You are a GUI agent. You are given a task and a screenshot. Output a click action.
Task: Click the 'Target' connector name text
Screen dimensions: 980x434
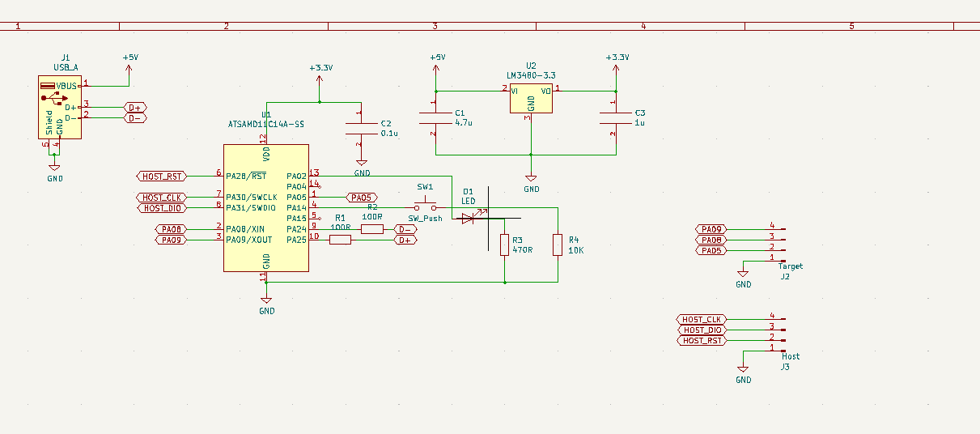tap(790, 266)
